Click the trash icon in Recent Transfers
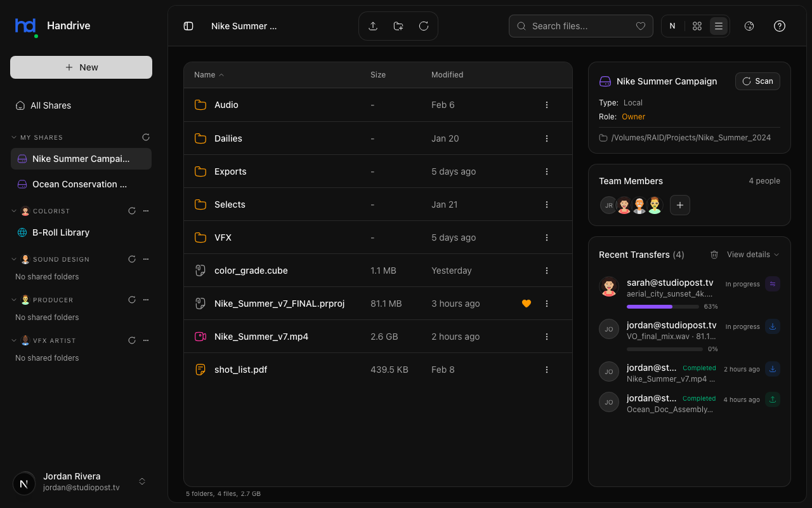Screen dimensions: 812x508 [x=714, y=254]
